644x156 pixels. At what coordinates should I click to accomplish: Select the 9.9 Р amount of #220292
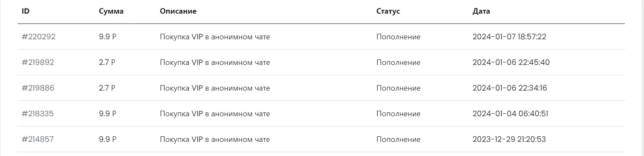point(108,37)
